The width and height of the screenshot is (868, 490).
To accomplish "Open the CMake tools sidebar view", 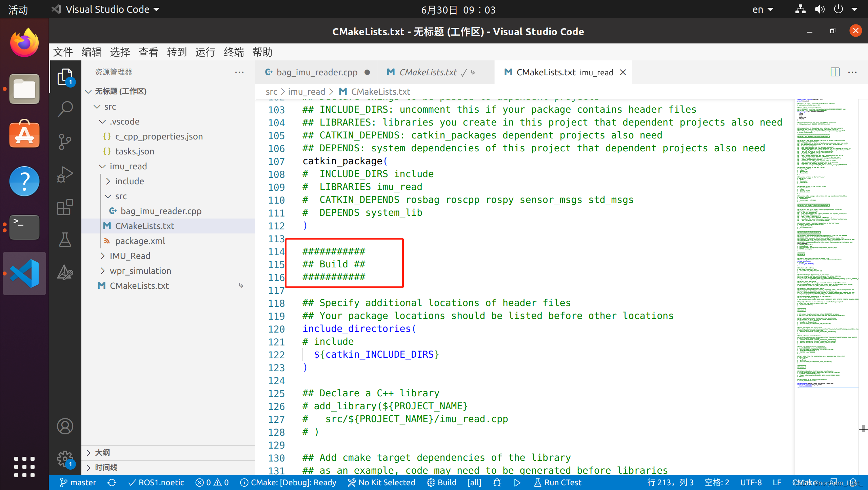I will (65, 272).
